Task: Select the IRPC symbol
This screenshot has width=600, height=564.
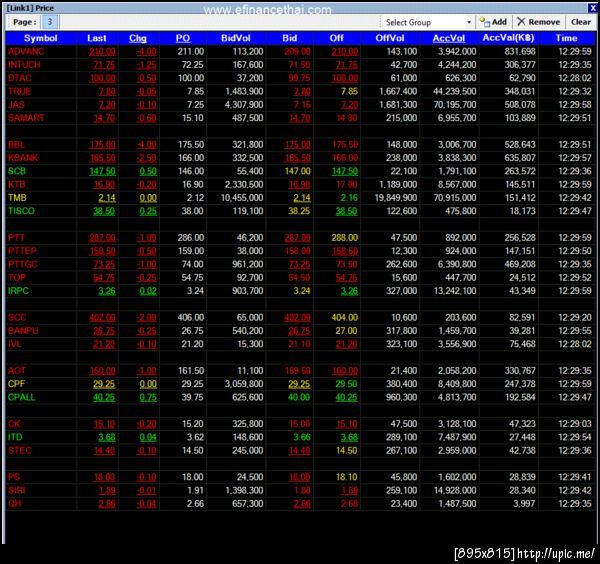Action: 18,291
